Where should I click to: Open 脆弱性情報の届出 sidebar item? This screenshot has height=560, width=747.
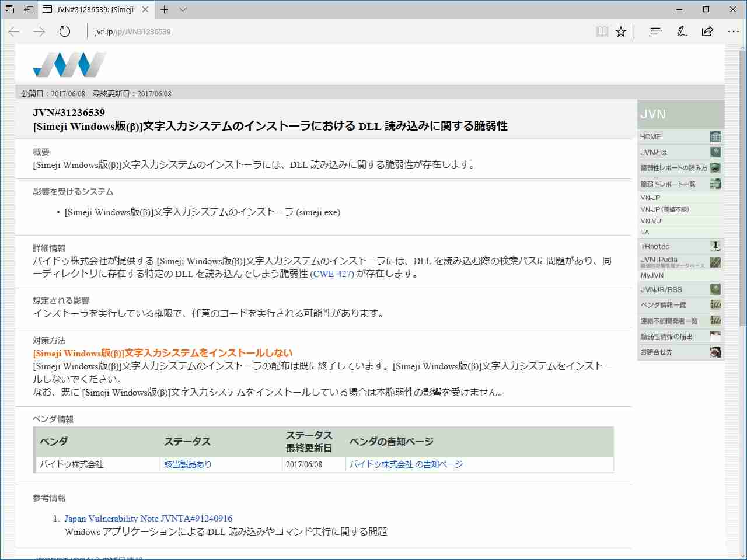(666, 337)
